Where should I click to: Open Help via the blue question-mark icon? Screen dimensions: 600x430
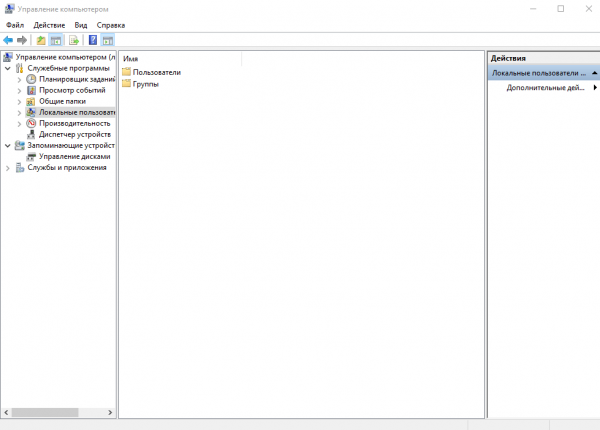coord(93,40)
